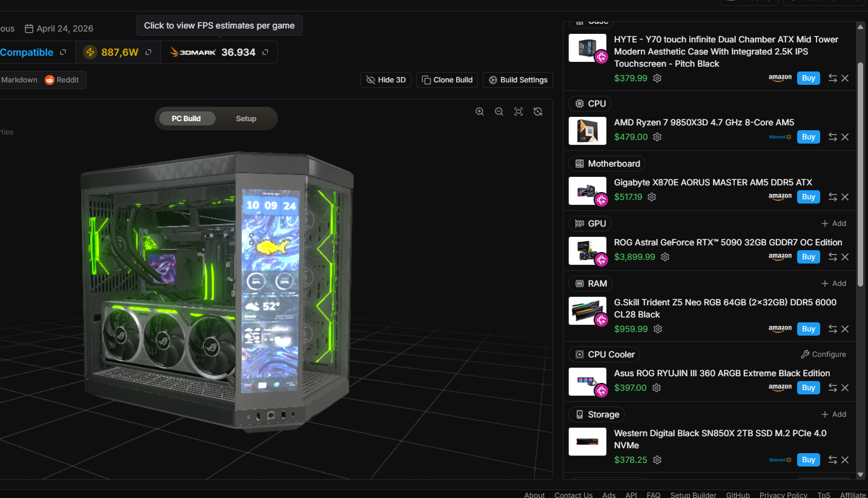868x498 pixels.
Task: Open settings gear next to $959.99 RAM price
Action: click(x=658, y=329)
